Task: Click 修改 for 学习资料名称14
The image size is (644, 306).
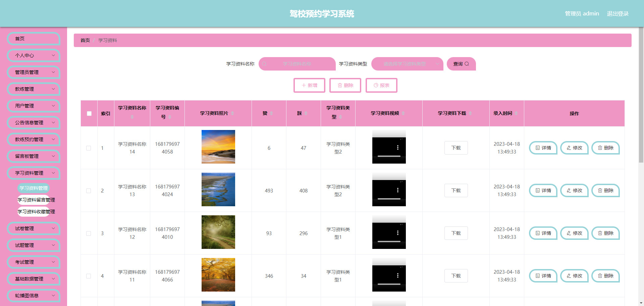Action: (574, 148)
